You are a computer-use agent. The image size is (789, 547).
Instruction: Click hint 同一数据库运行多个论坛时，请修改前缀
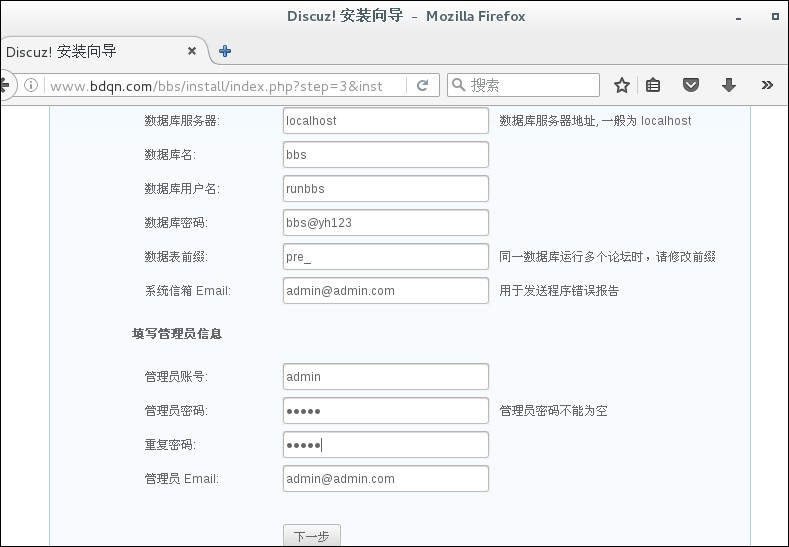coord(607,257)
